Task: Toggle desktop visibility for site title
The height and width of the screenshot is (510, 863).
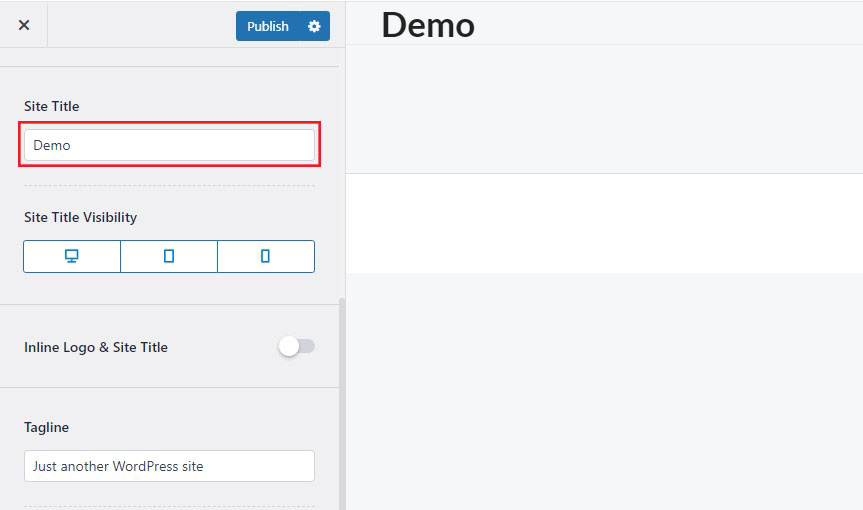Action: [x=72, y=256]
